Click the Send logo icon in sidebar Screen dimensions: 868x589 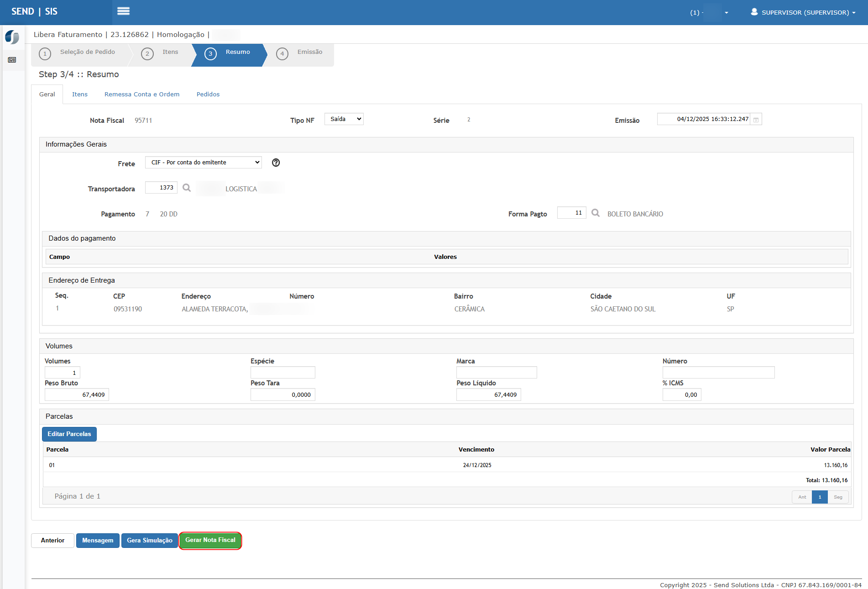(x=12, y=37)
